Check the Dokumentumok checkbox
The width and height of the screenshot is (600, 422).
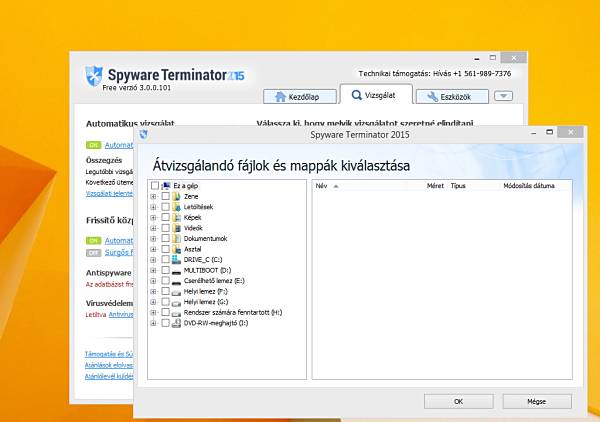(x=165, y=238)
